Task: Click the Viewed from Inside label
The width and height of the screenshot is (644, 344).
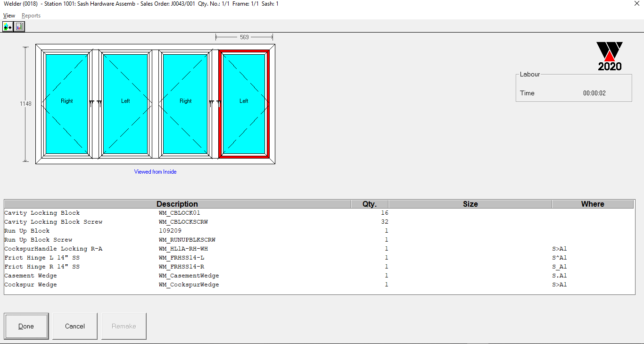Action: [155, 172]
